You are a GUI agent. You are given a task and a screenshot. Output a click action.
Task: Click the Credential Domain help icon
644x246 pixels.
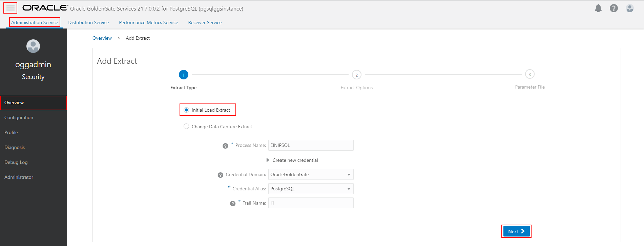pyautogui.click(x=220, y=175)
